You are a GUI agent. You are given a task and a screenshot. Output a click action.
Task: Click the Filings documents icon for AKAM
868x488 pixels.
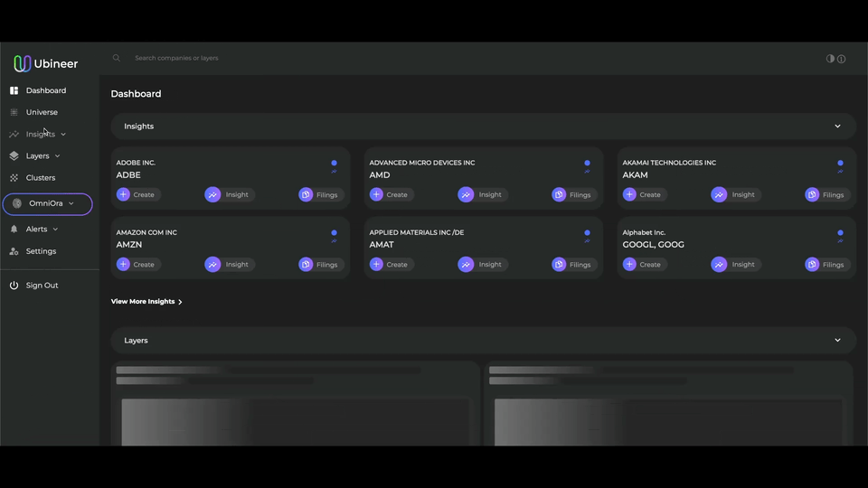pyautogui.click(x=812, y=194)
